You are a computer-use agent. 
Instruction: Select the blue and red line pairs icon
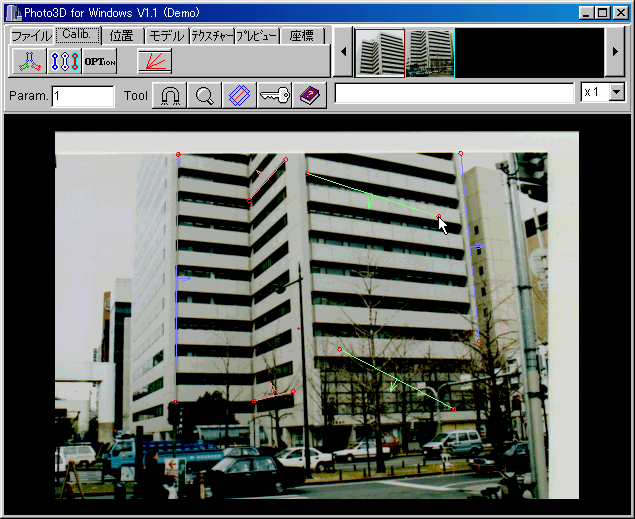[65, 62]
